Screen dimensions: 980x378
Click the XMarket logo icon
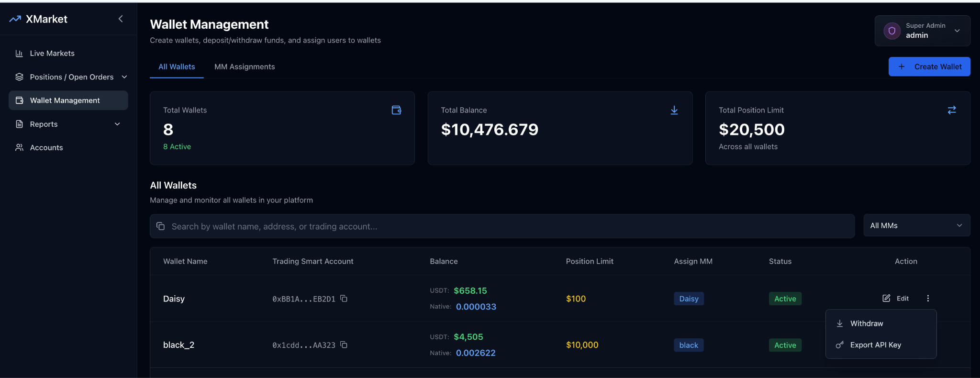[x=15, y=19]
